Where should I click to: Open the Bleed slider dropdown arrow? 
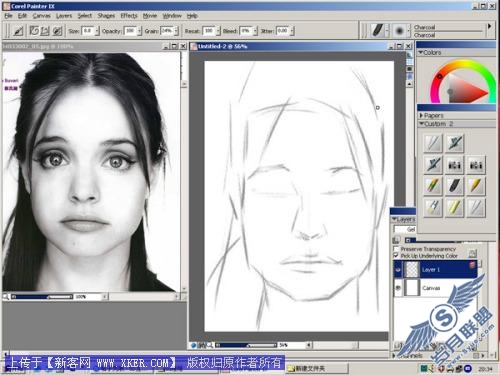[255, 31]
